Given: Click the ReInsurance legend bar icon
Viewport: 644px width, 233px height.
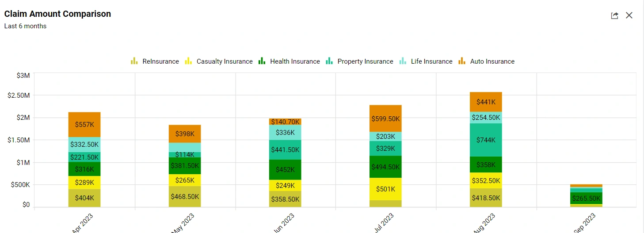Looking at the screenshot, I should tap(134, 61).
